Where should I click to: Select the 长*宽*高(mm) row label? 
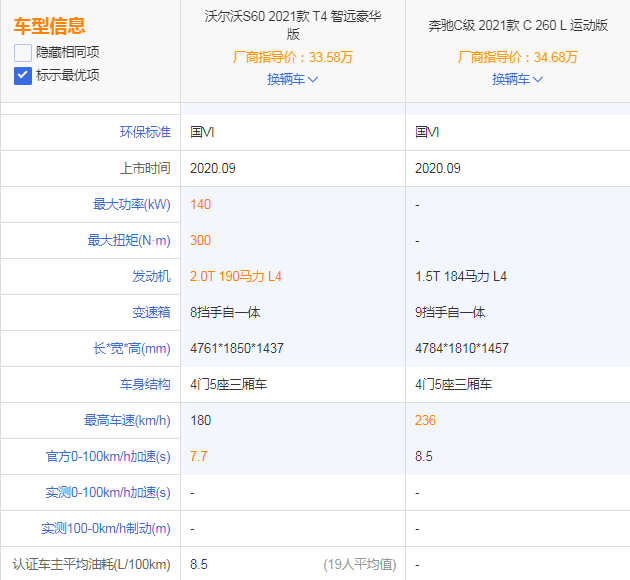[x=130, y=348]
